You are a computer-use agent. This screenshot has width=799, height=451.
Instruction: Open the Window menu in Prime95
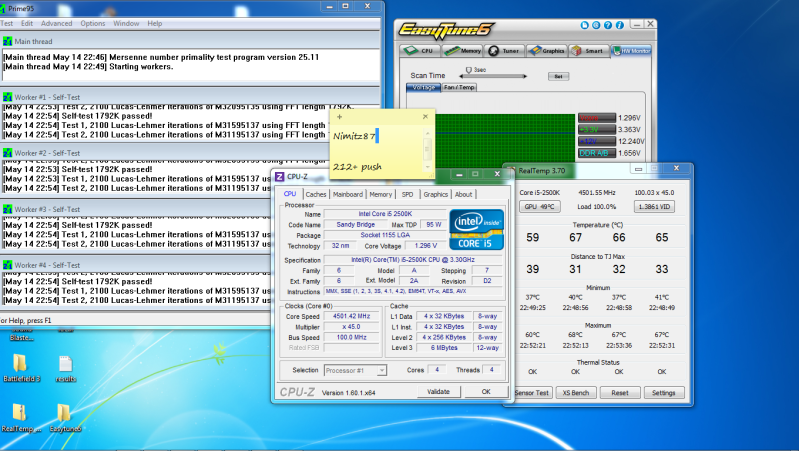point(126,23)
